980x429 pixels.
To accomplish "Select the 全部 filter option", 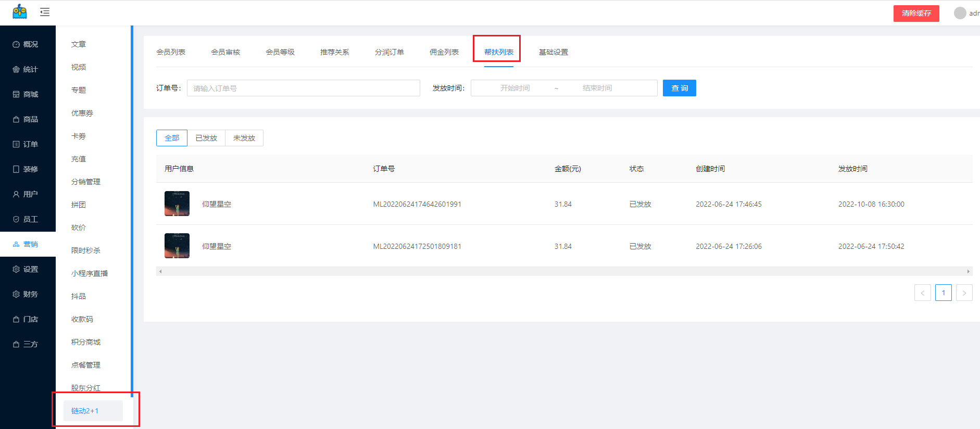I will (172, 138).
